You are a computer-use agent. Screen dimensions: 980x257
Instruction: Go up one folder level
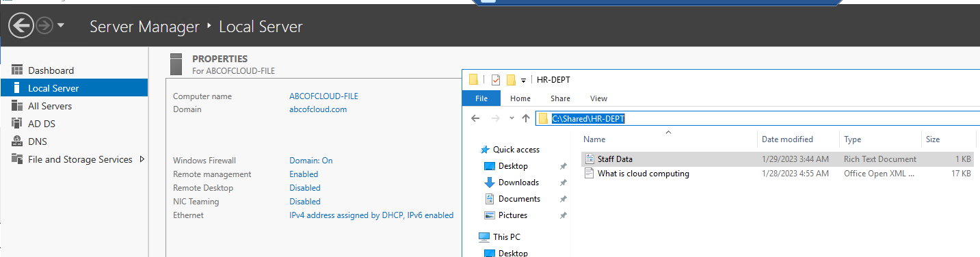[x=525, y=118]
